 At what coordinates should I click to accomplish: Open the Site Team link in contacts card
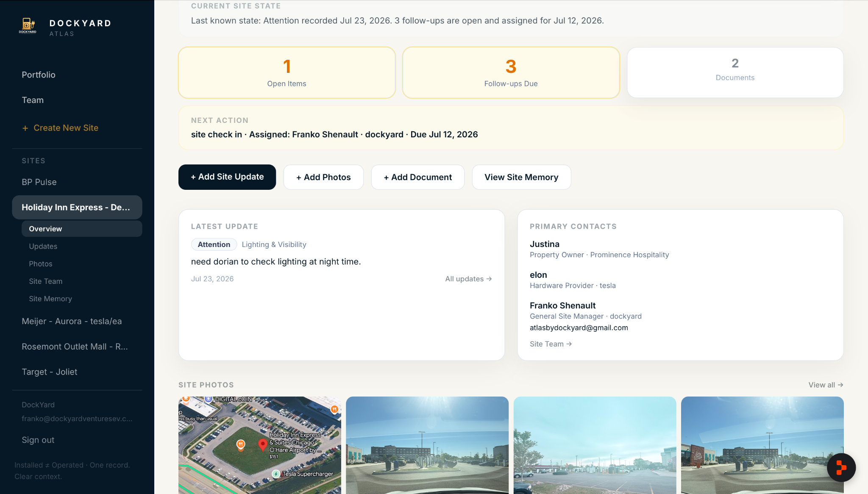551,344
